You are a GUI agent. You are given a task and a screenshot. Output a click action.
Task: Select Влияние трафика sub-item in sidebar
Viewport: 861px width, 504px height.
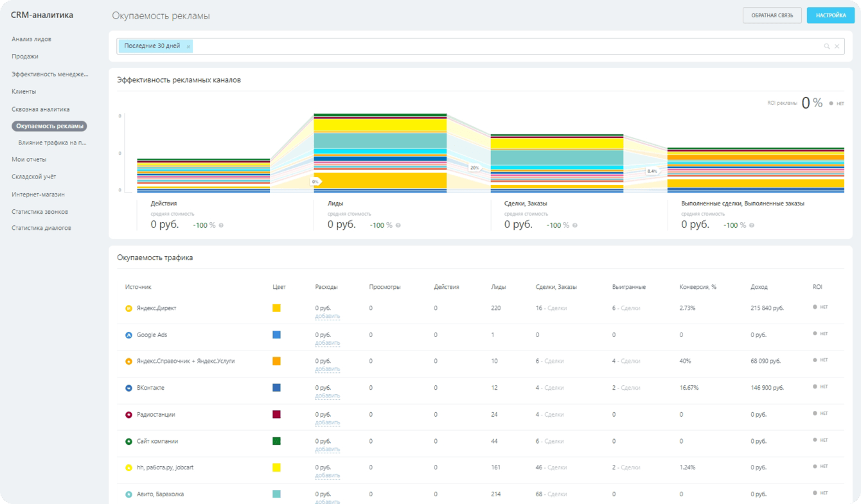[52, 143]
